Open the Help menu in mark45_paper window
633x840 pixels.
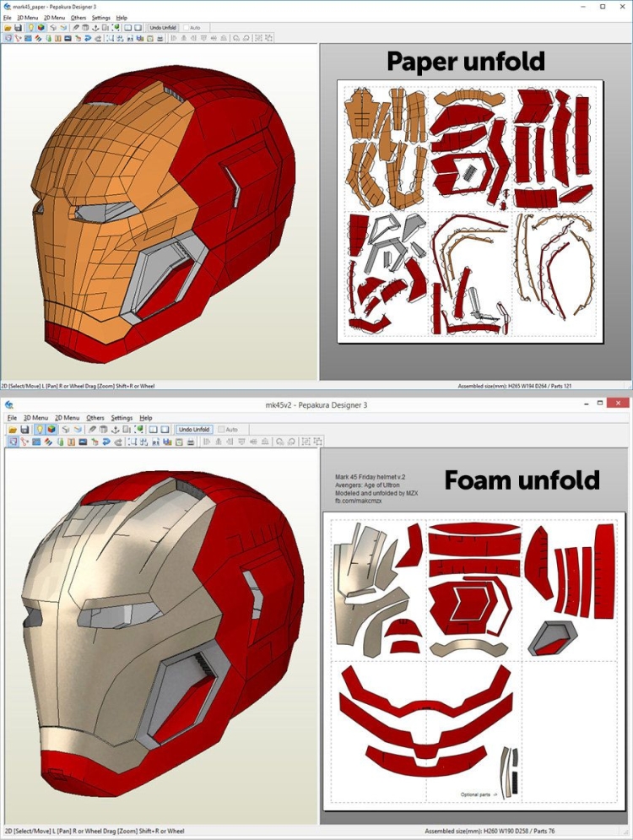click(122, 18)
